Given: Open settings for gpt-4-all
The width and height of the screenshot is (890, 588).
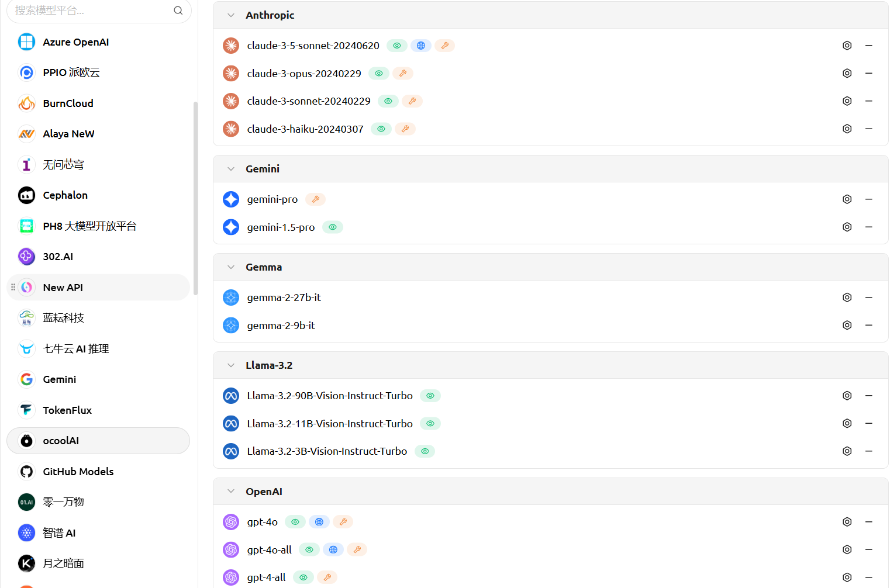Looking at the screenshot, I should click(847, 577).
